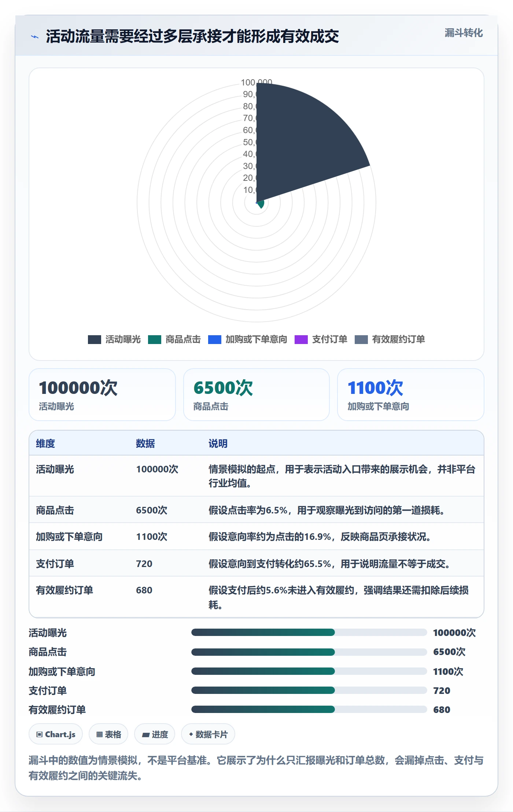
Task: Click the 720 cell in the 支付订单 table row
Action: (144, 564)
